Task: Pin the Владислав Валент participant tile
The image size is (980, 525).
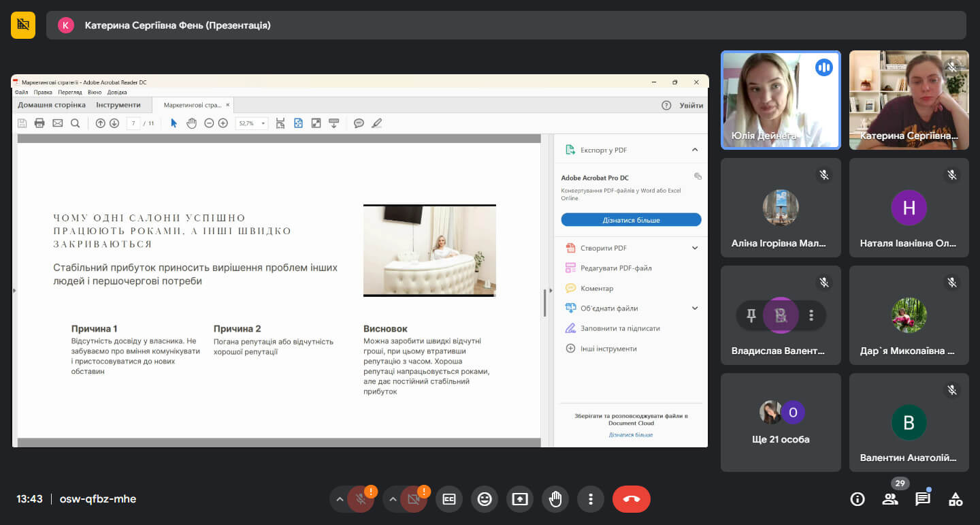Action: coord(751,315)
